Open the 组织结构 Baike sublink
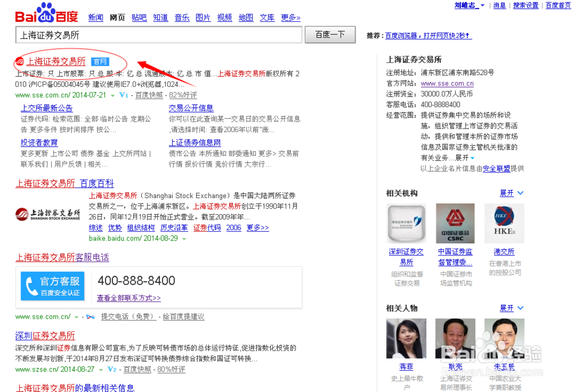574x392 pixels. coord(141,228)
